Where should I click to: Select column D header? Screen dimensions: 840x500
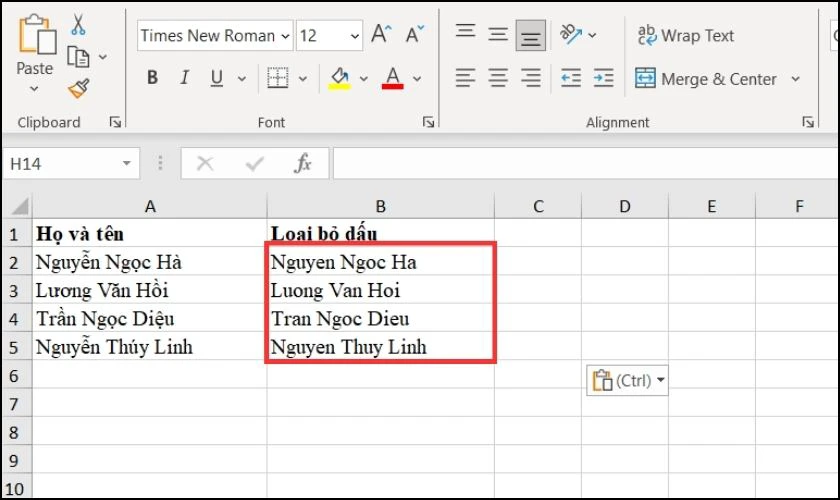tap(625, 206)
